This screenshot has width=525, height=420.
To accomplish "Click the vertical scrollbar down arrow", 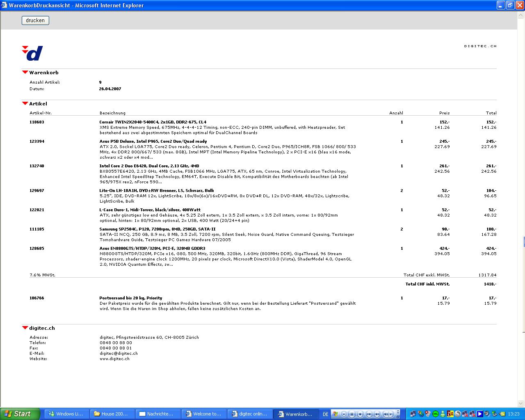I will pos(521,404).
